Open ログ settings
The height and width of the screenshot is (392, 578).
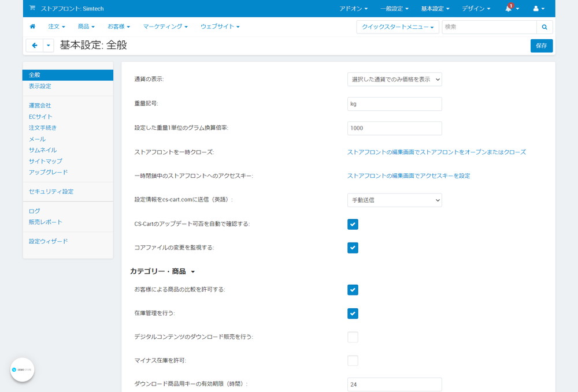pos(34,211)
